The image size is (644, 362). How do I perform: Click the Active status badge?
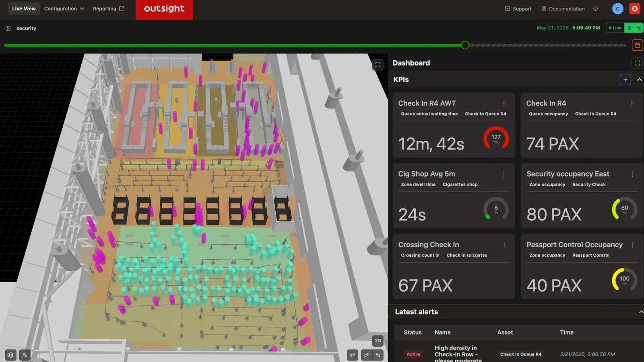(x=413, y=354)
